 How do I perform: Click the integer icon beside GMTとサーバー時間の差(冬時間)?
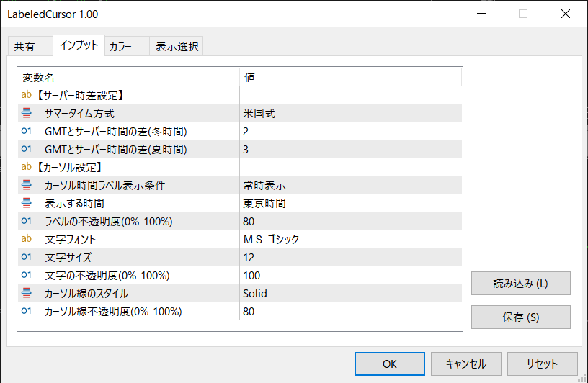[27, 131]
